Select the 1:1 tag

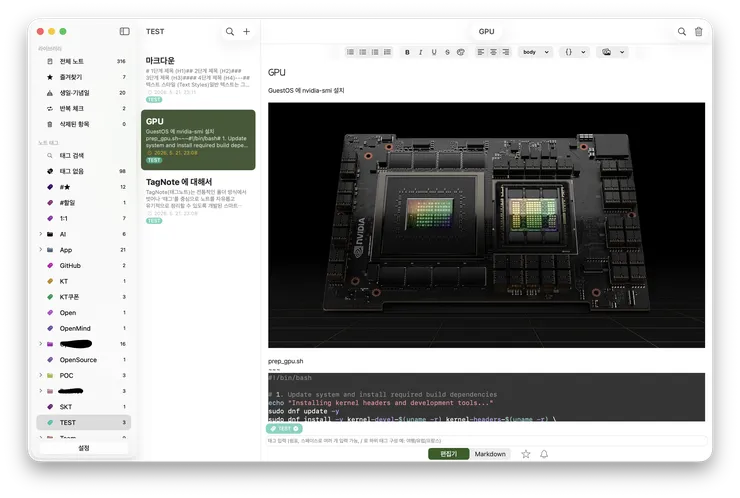point(84,218)
